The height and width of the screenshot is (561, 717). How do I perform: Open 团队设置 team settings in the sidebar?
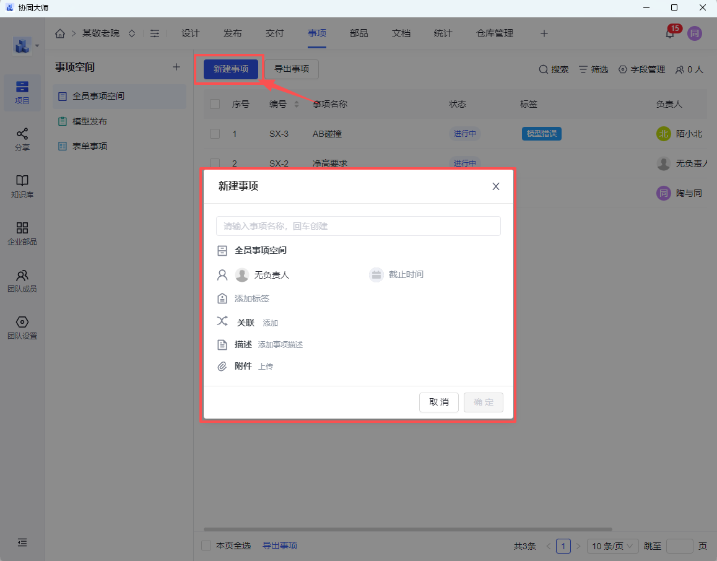21,327
